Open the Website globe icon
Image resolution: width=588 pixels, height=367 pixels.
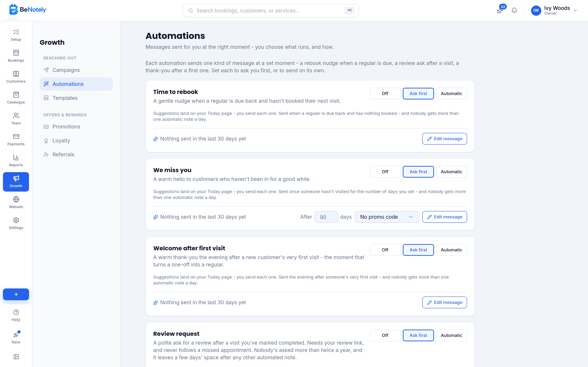16,199
